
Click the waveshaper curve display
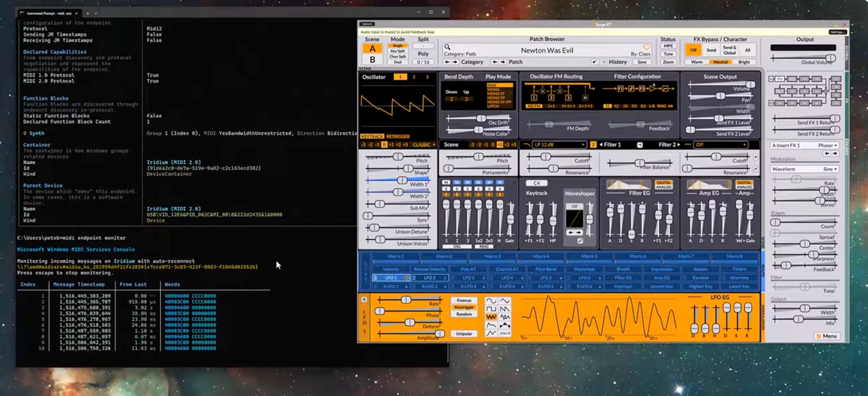[575, 219]
